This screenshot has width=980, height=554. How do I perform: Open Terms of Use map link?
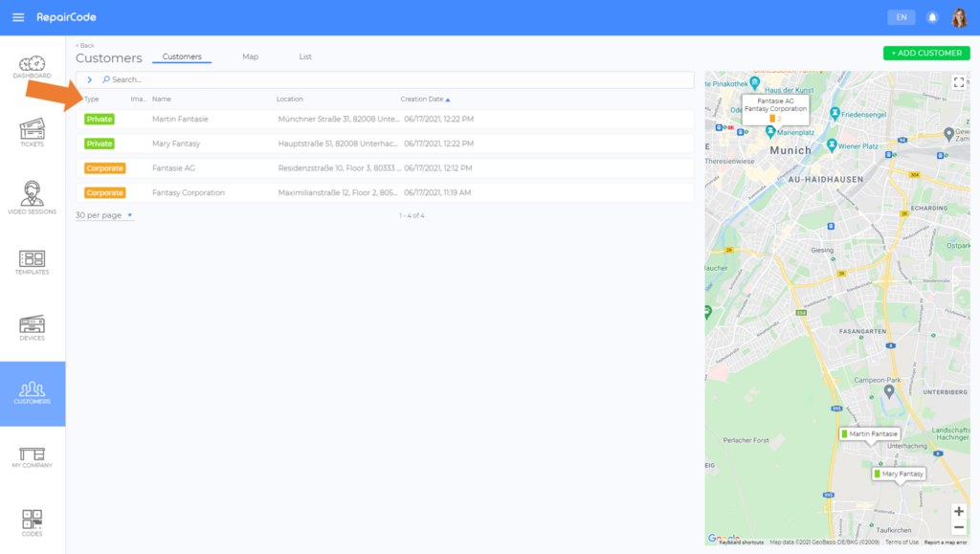point(902,543)
